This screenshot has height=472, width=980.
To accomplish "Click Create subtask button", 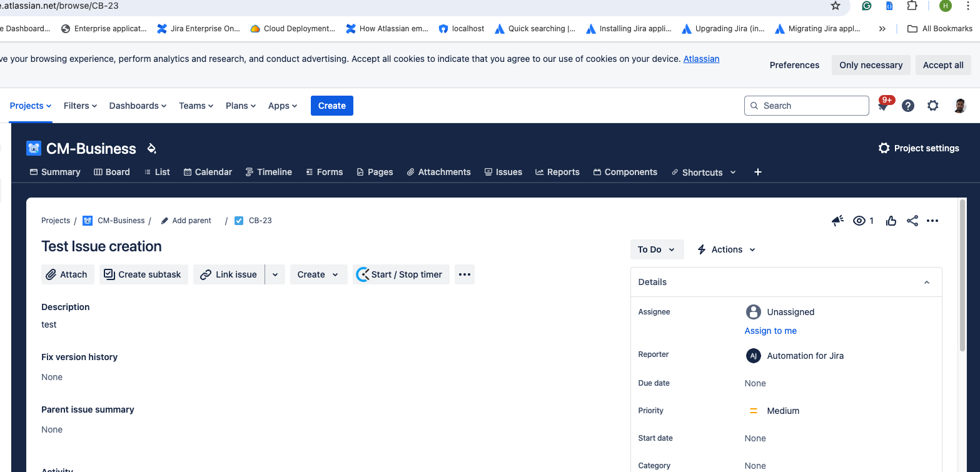I will click(143, 274).
